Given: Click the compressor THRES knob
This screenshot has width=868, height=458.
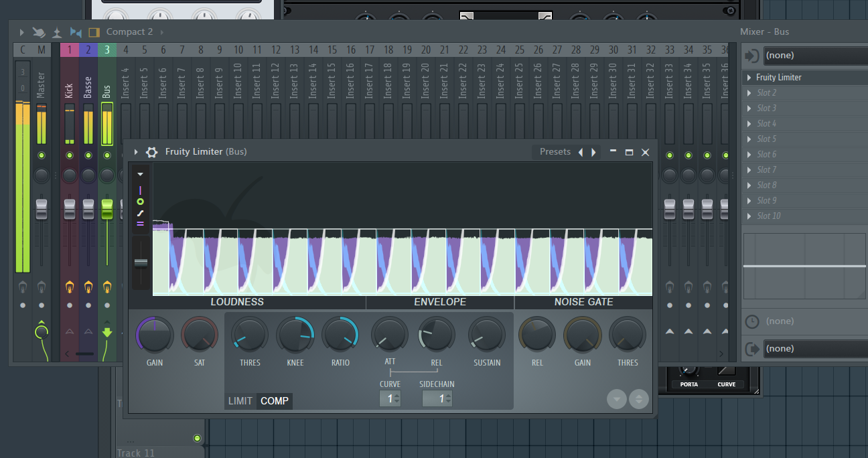Looking at the screenshot, I should pyautogui.click(x=250, y=335).
